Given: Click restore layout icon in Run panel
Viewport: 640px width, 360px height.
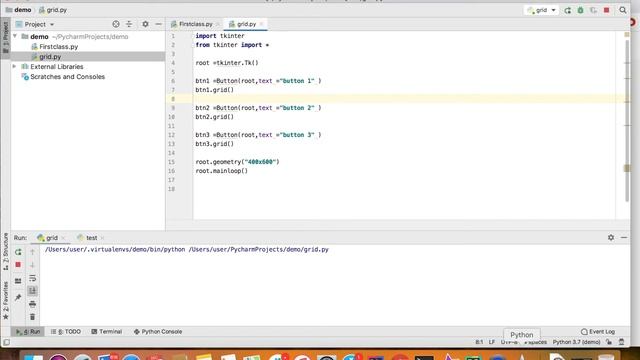Looking at the screenshot, I should (x=18, y=281).
